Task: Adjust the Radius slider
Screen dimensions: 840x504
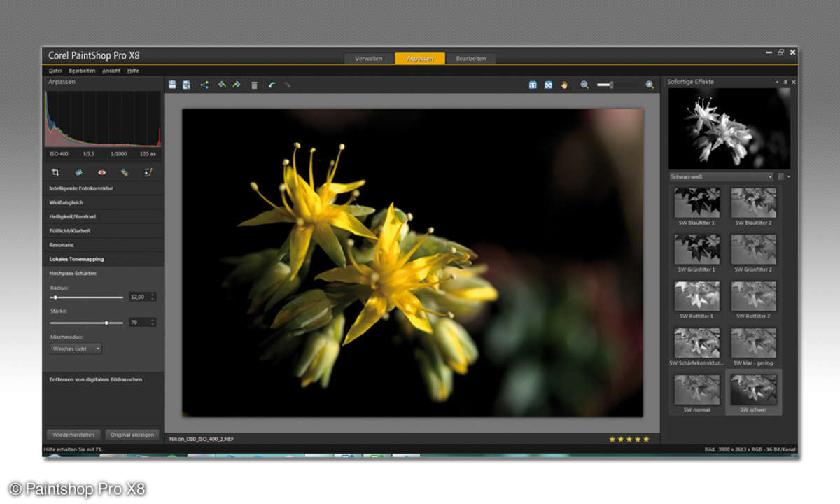Action: point(87,297)
